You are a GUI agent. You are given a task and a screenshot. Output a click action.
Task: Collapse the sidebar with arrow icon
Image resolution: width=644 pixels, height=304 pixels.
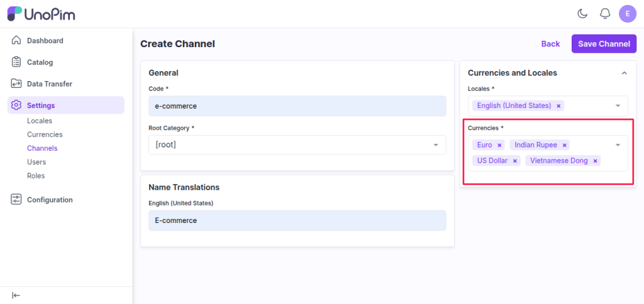coord(16,295)
